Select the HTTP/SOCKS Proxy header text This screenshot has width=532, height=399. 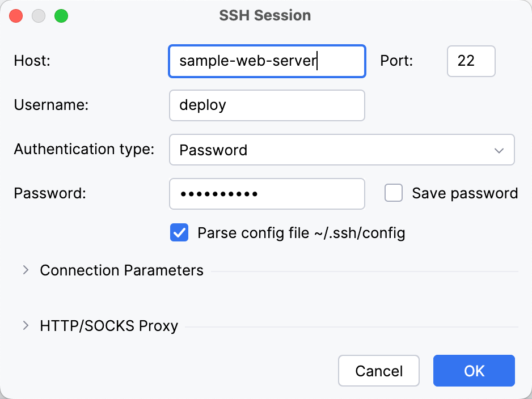[108, 326]
